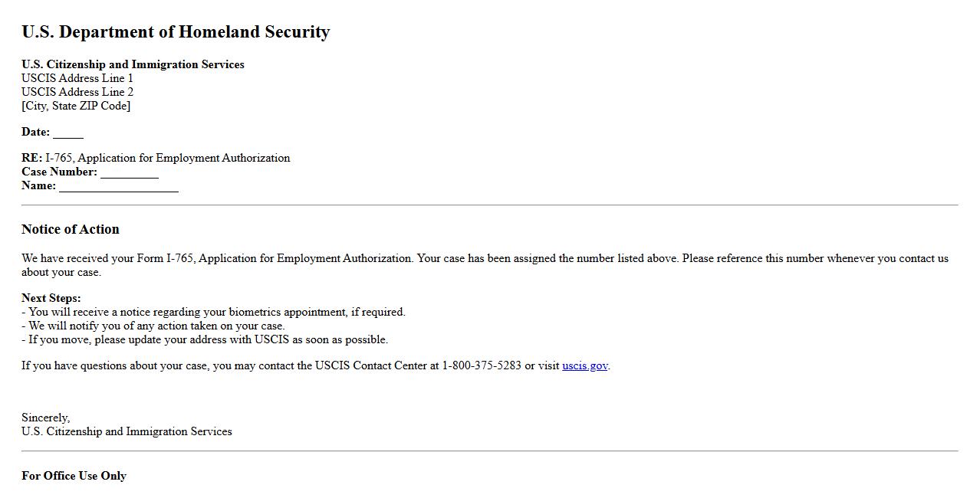
Task: Click the blank Name field line
Action: (118, 186)
